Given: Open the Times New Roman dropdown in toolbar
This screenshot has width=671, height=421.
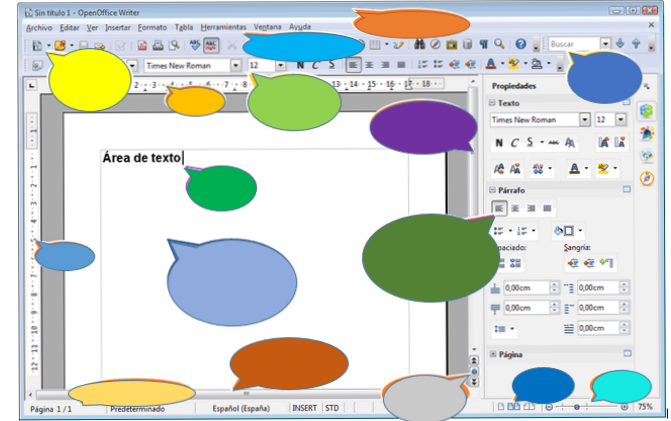Looking at the screenshot, I should (235, 65).
